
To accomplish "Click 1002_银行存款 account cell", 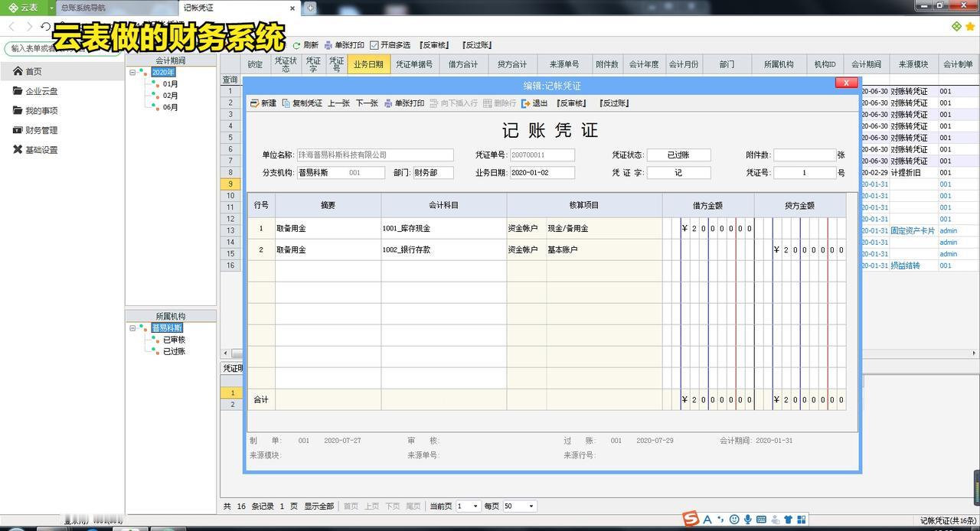I will click(444, 250).
